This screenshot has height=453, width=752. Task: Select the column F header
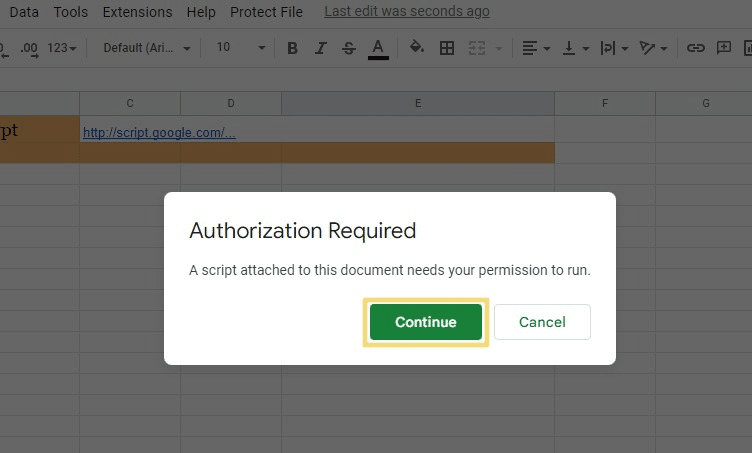(605, 104)
